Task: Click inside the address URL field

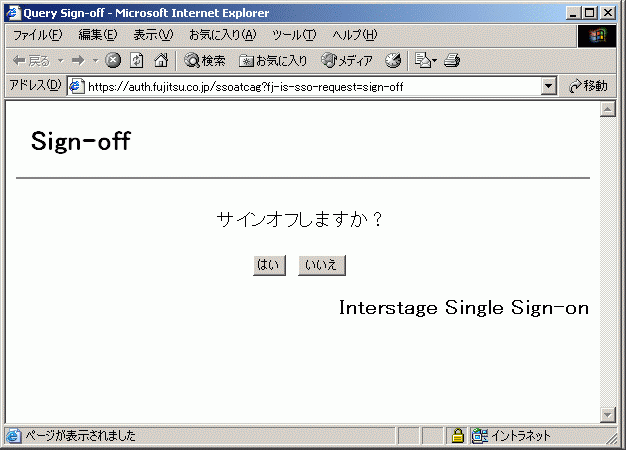Action: [313, 86]
